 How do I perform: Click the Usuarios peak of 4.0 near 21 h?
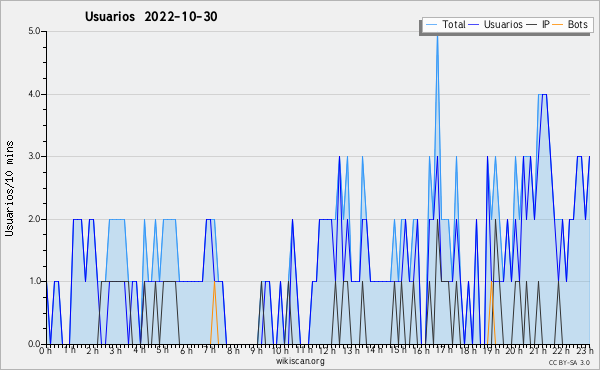[545, 95]
